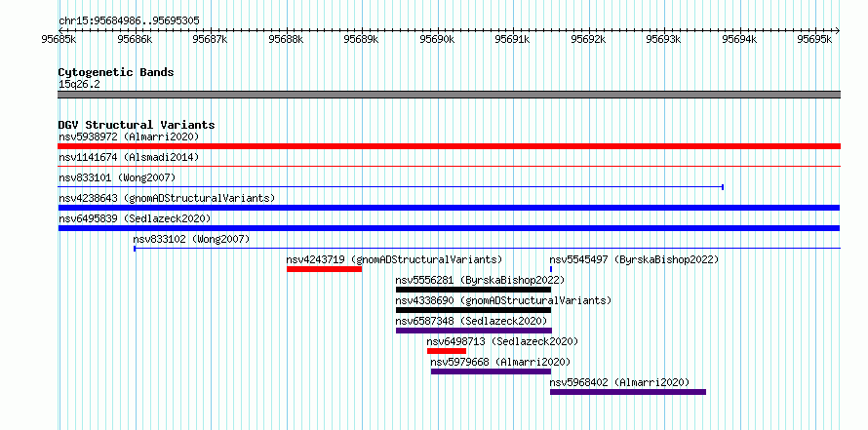868x430 pixels.
Task: Select the thick red nsv5938972 variant bar
Action: pyautogui.click(x=449, y=146)
